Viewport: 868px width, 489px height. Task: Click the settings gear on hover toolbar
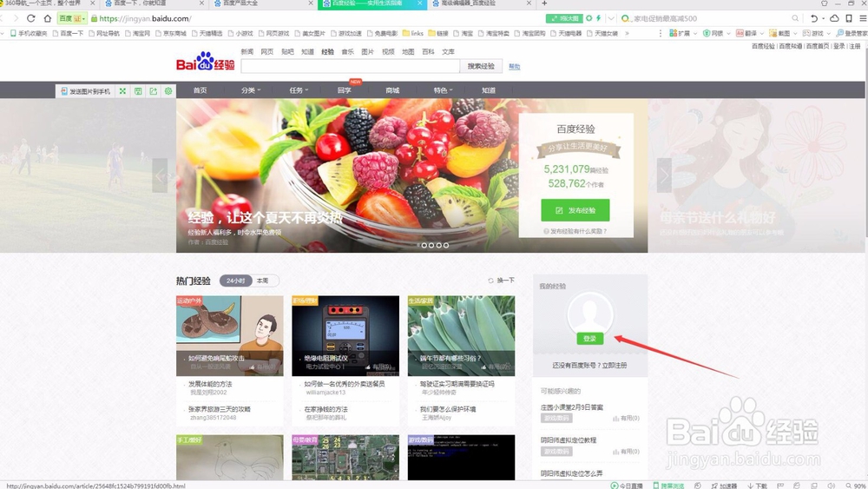(x=168, y=91)
